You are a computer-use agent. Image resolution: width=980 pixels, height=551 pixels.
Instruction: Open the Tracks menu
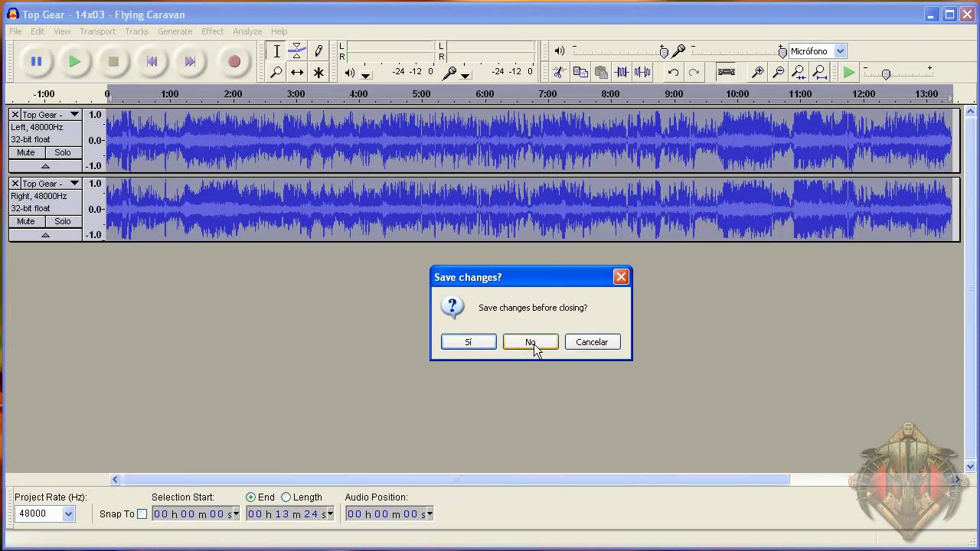136,31
